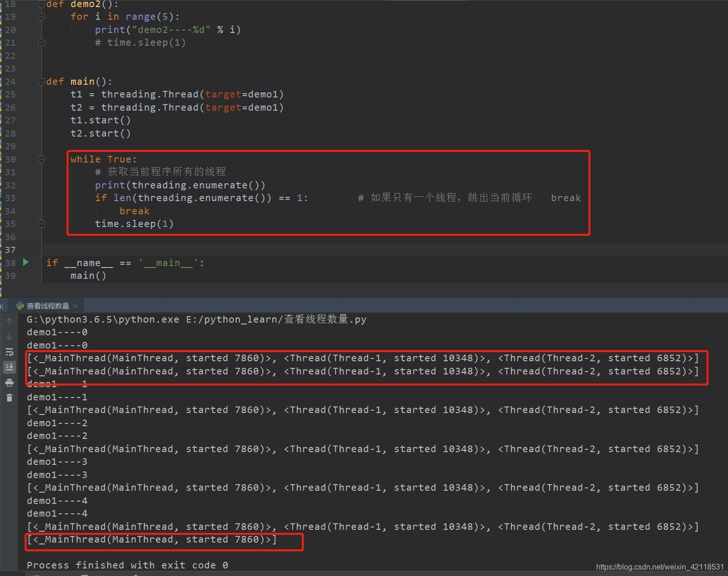Click scroll to end console icon

9,367
